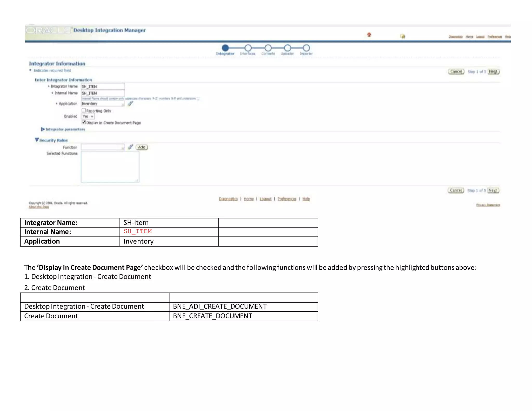Click the bottom Cancel button

pos(456,190)
